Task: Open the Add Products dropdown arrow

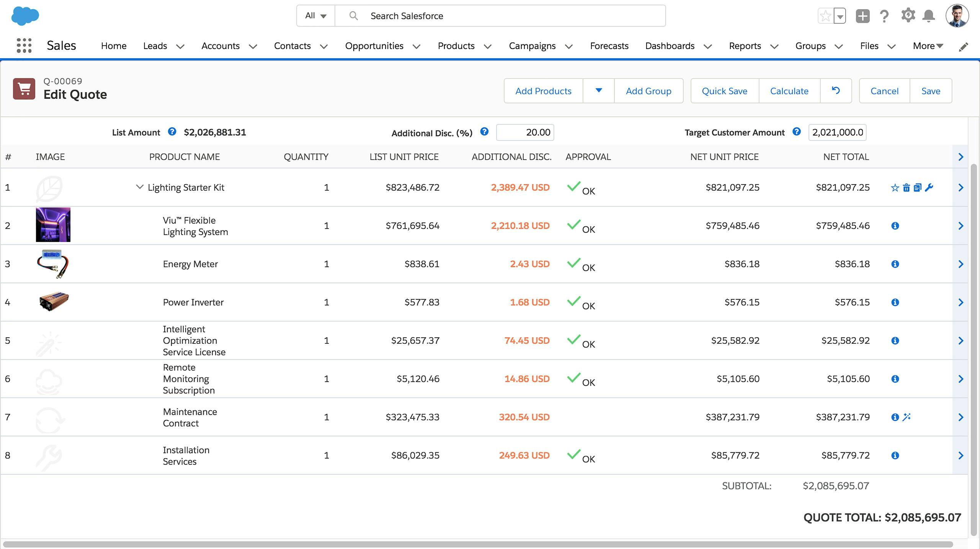Action: tap(599, 91)
